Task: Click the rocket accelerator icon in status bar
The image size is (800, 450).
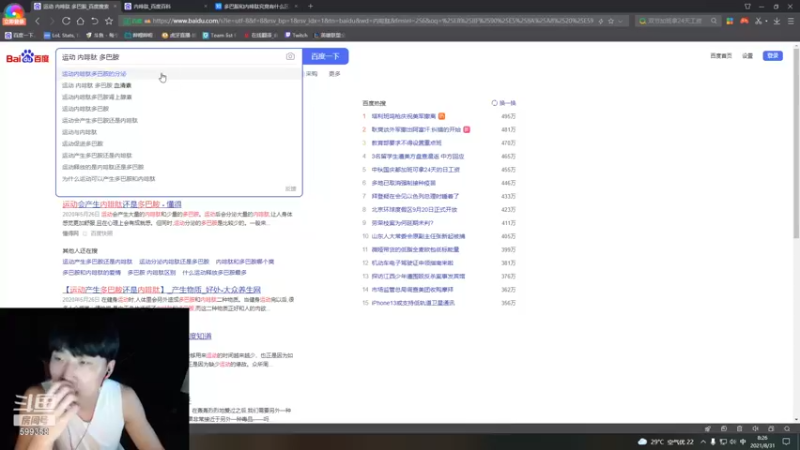Action: click(x=708, y=429)
